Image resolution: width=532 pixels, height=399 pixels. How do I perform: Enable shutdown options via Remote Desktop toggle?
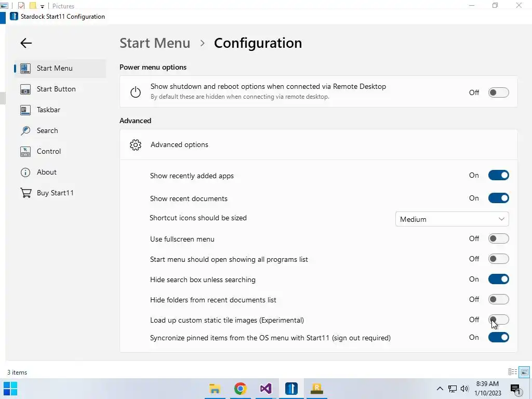pos(498,92)
